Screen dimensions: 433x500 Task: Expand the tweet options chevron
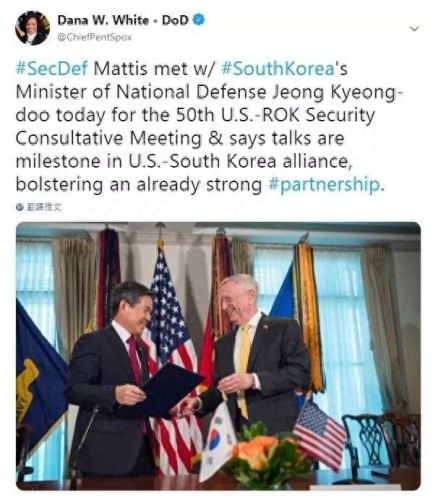tap(414, 29)
